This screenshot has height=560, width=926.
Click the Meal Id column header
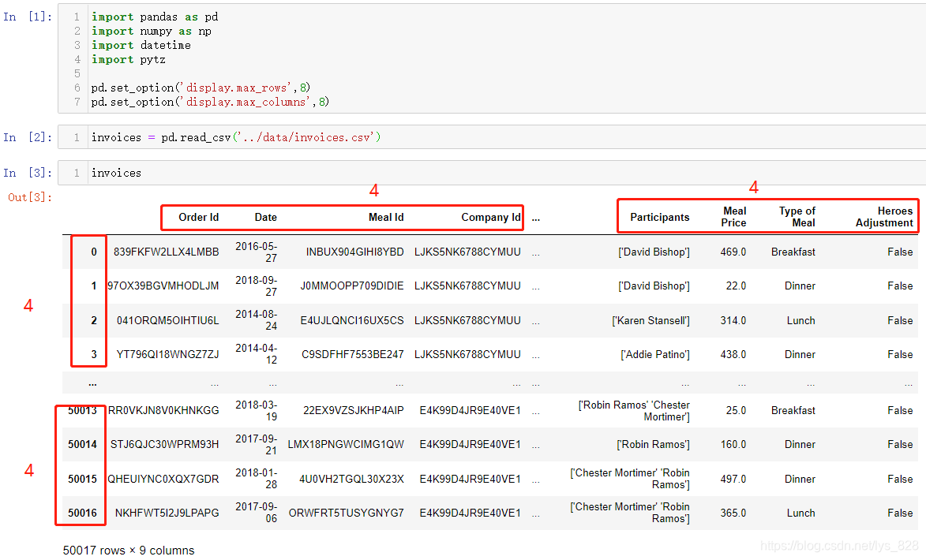pyautogui.click(x=386, y=217)
